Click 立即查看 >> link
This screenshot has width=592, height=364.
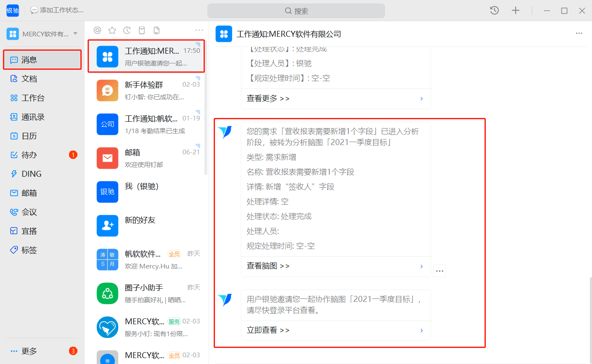pos(268,330)
